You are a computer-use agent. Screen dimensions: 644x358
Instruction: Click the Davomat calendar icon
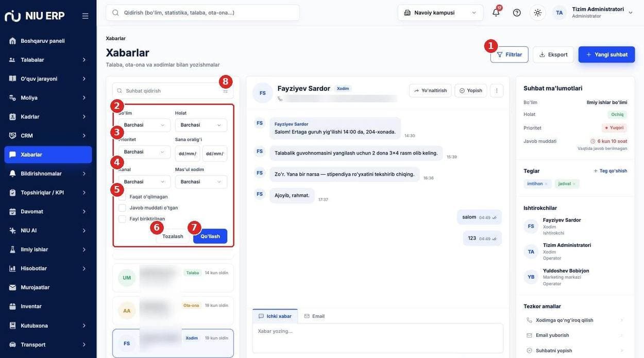12,212
